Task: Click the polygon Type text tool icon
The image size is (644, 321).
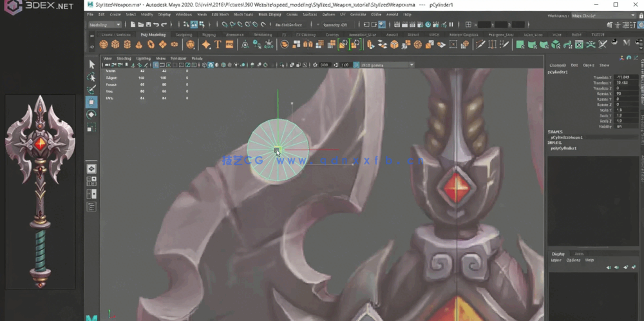Action: pos(218,44)
